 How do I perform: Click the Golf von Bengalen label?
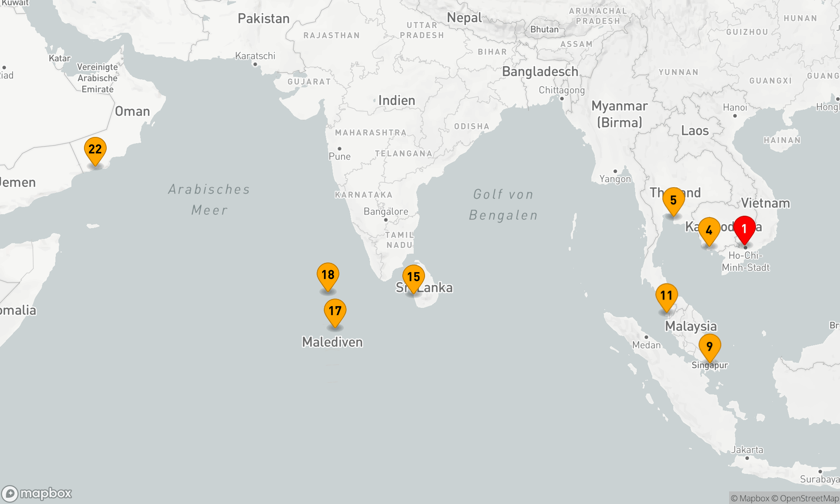coord(503,205)
